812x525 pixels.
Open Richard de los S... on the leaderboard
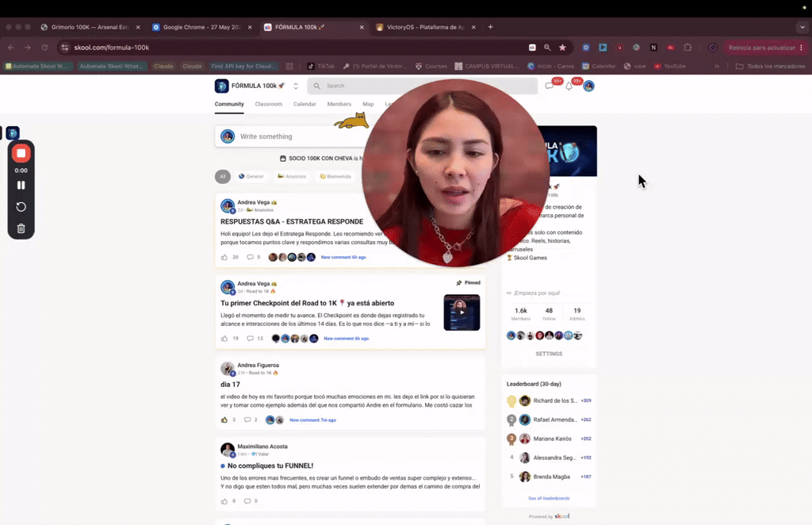click(555, 400)
